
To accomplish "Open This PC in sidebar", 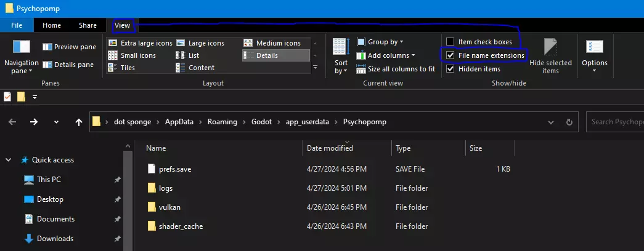I will click(x=49, y=180).
